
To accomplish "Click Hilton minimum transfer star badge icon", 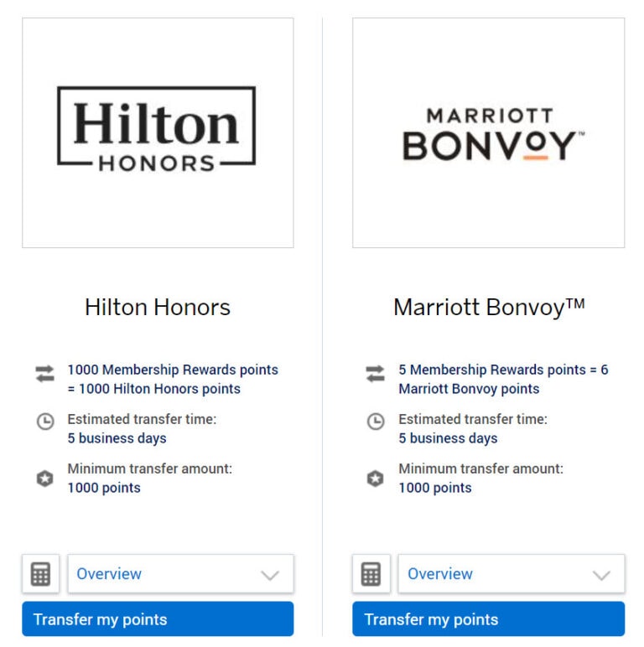I will (x=44, y=479).
